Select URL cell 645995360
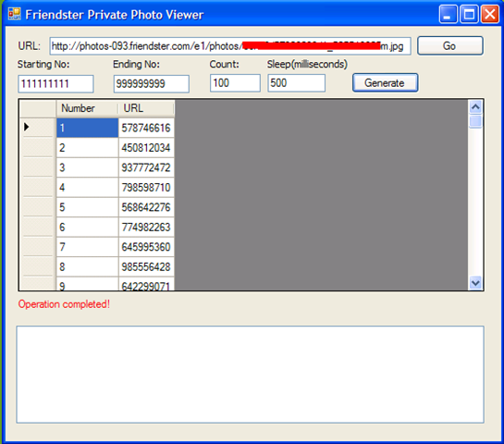Viewport: 504px width, 444px height. point(146,247)
